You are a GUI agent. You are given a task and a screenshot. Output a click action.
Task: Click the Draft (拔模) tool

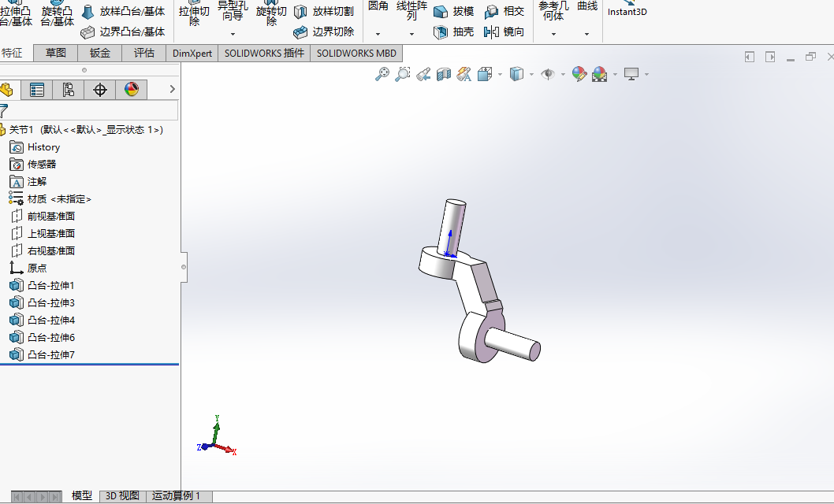[x=454, y=11]
